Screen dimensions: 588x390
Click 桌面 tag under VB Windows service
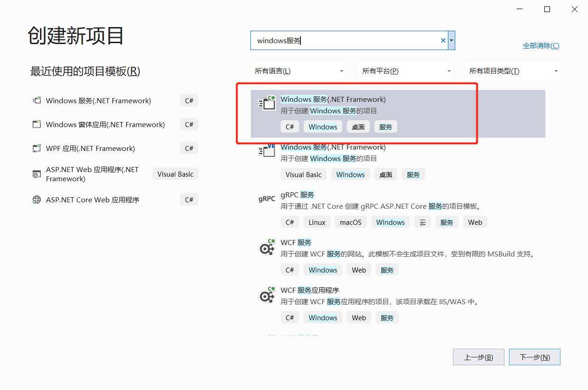pos(386,174)
